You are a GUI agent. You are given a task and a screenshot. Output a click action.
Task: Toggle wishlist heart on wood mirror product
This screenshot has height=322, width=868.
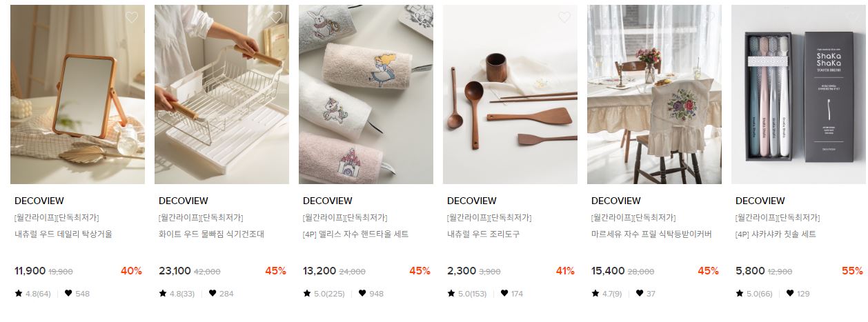(131, 17)
